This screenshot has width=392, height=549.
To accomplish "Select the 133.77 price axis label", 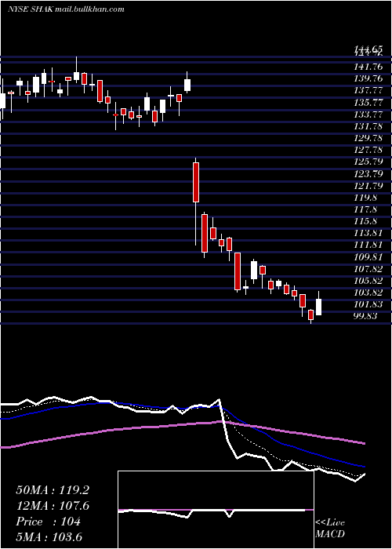I will point(368,115).
